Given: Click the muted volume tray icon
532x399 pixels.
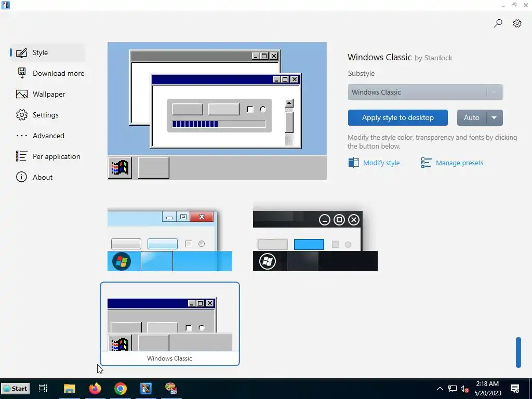Looking at the screenshot, I should click(x=465, y=389).
